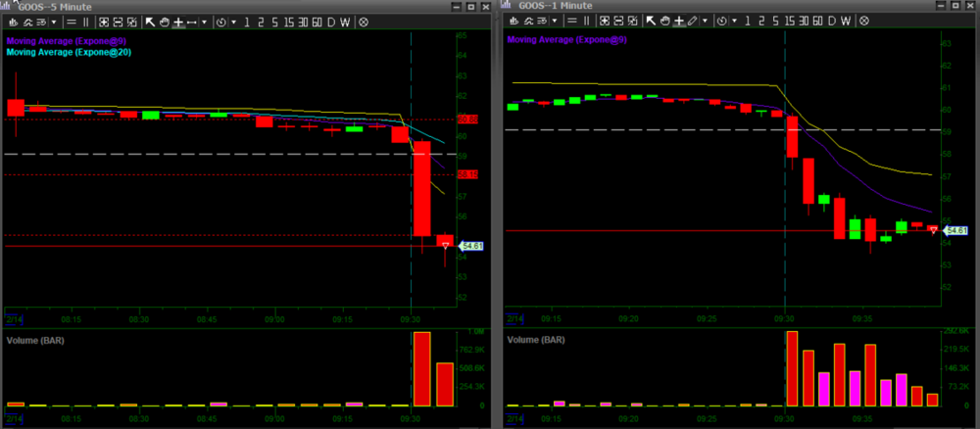Set the right chart to Daily (D) timeframe
Viewport: 980px width, 429px height.
(x=831, y=21)
